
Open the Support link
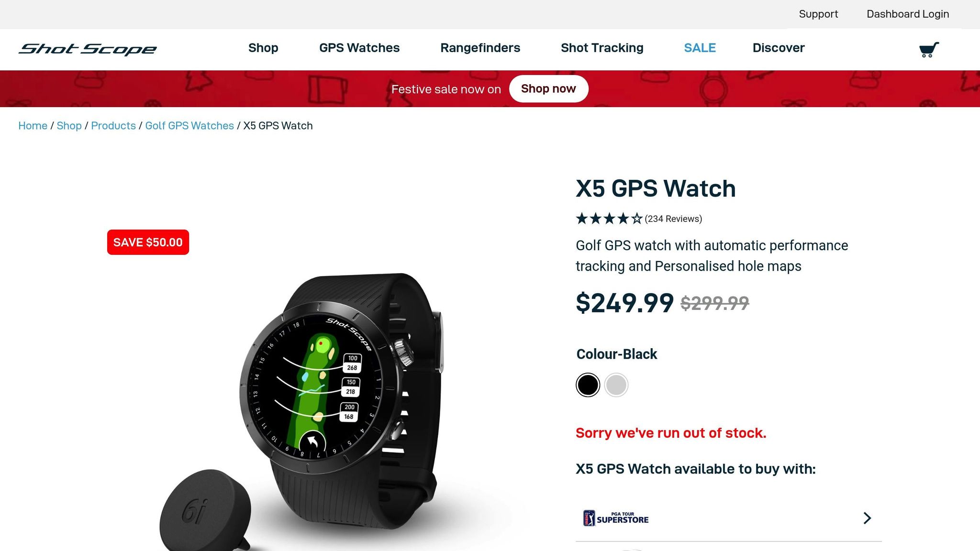coord(818,14)
